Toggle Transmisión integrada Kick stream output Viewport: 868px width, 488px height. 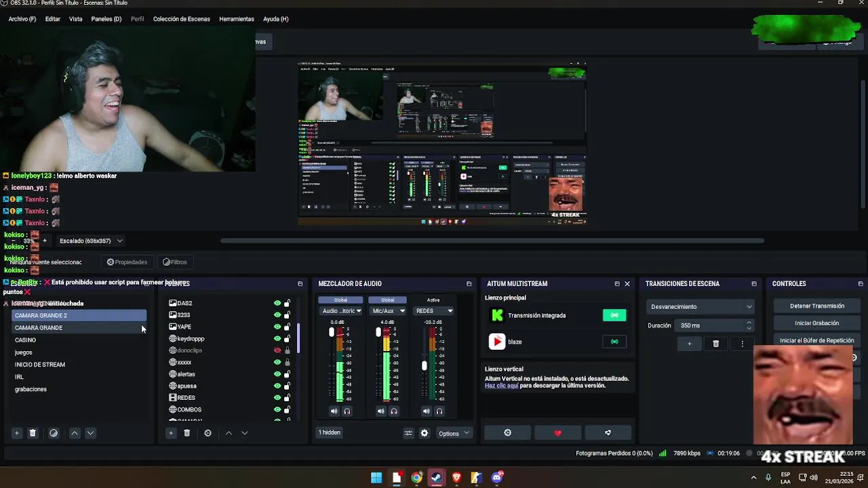tap(614, 315)
